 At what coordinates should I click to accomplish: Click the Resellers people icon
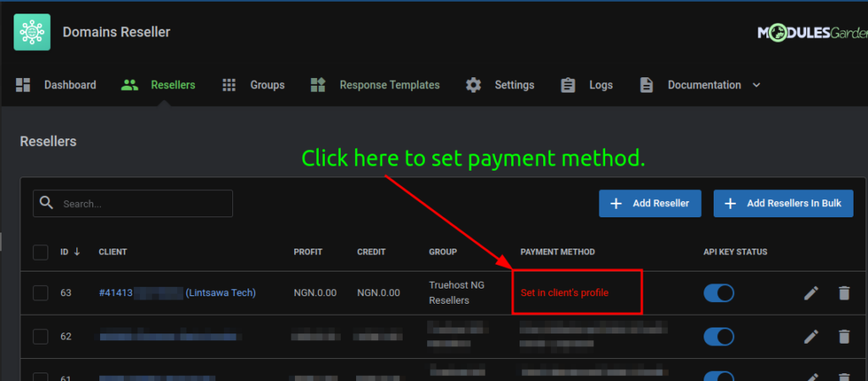tap(130, 85)
